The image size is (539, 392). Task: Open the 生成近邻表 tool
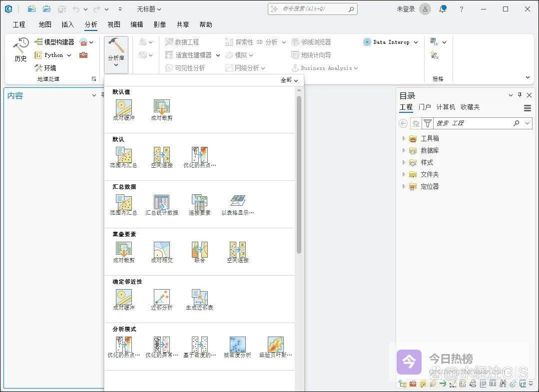[x=199, y=300]
